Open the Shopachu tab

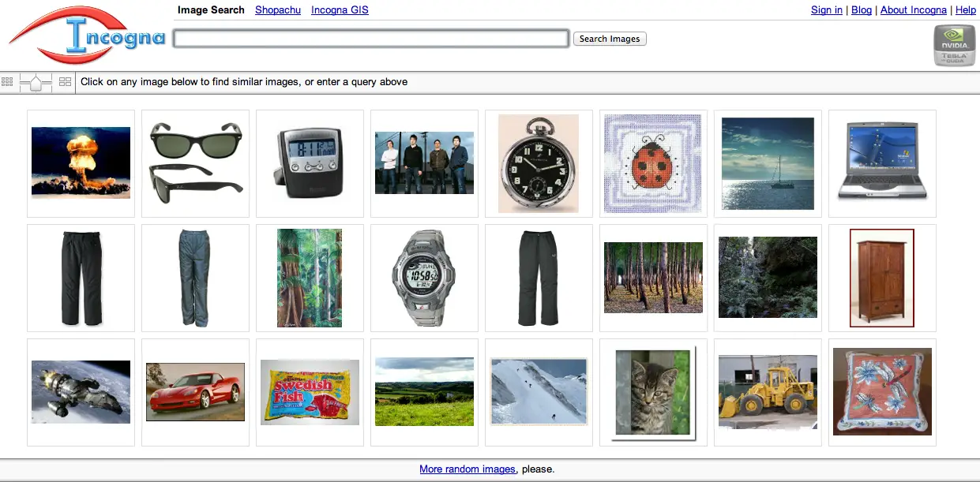[x=278, y=10]
